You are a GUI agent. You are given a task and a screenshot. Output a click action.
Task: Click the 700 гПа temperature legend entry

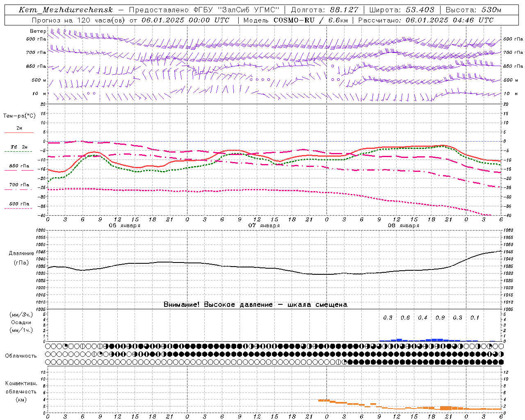click(x=19, y=185)
